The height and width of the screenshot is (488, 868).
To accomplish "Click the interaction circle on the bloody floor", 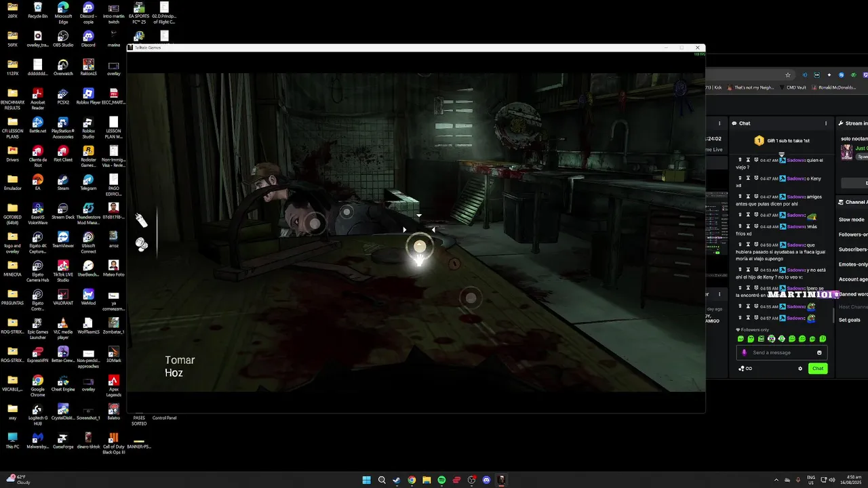I will pyautogui.click(x=471, y=298).
